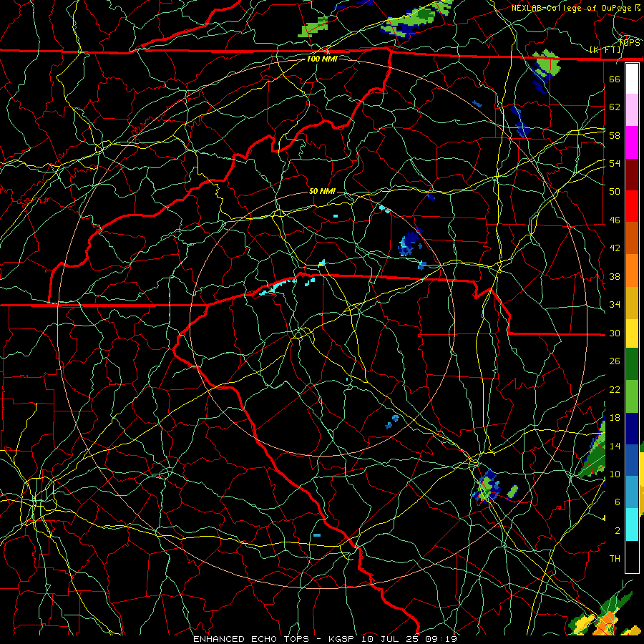
Task: Click the "50" legend value
Action: 615,191
